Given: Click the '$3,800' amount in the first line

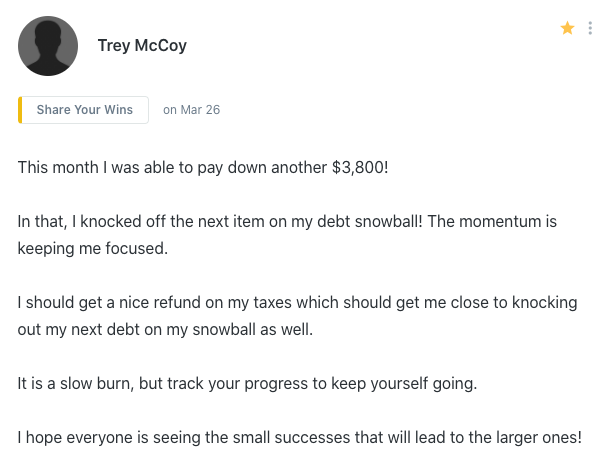Looking at the screenshot, I should coord(358,167).
